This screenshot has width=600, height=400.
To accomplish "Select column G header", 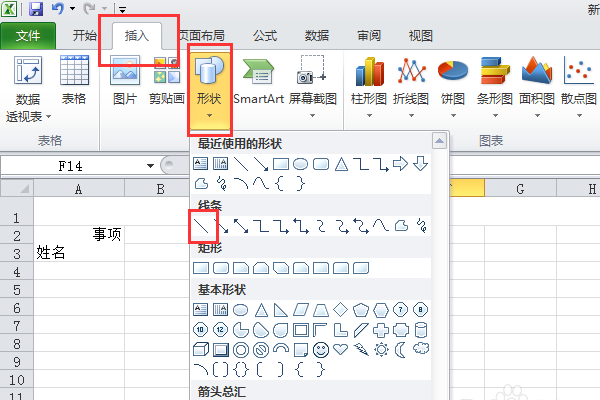I will pyautogui.click(x=520, y=189).
